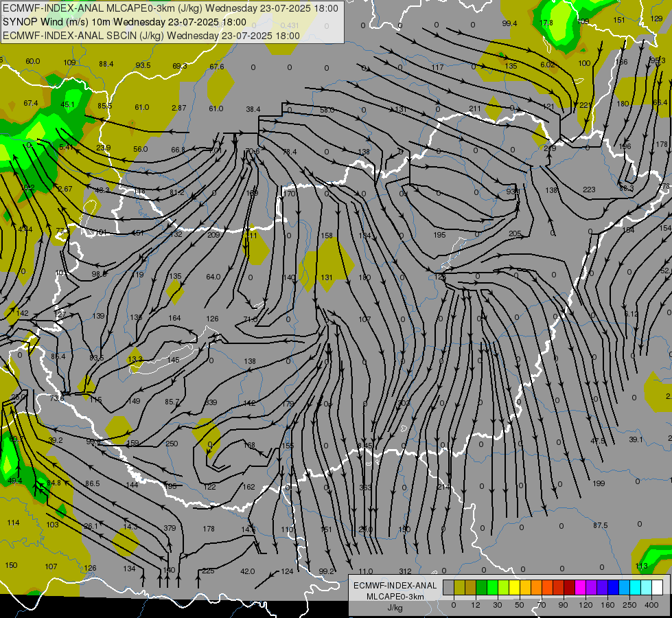
Task: Click the map value 199
Action: pyautogui.click(x=599, y=483)
